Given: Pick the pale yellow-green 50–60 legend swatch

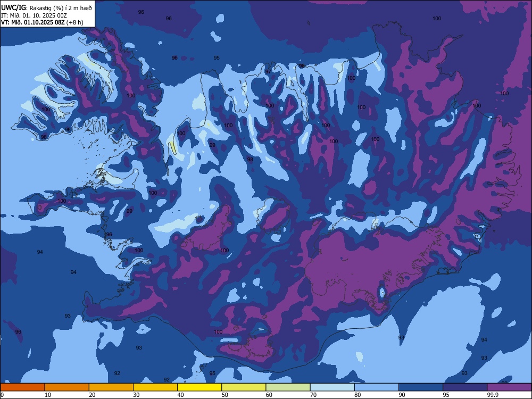Looking at the screenshot, I should point(244,387).
